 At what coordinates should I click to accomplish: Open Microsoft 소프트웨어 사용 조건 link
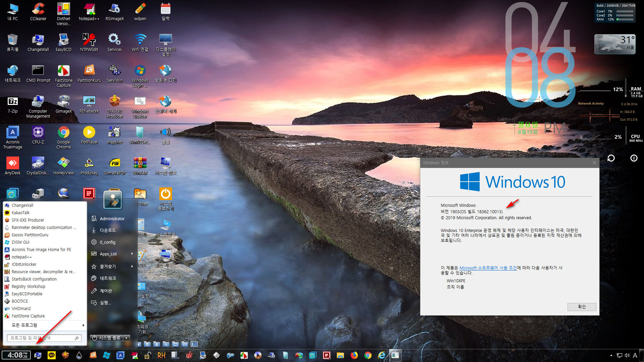[x=488, y=268]
